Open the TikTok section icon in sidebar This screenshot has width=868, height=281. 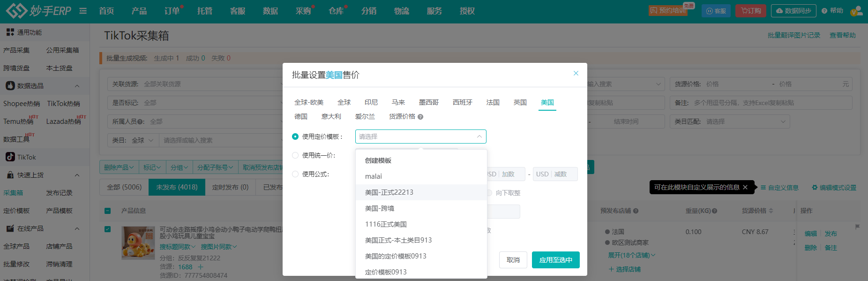10,157
